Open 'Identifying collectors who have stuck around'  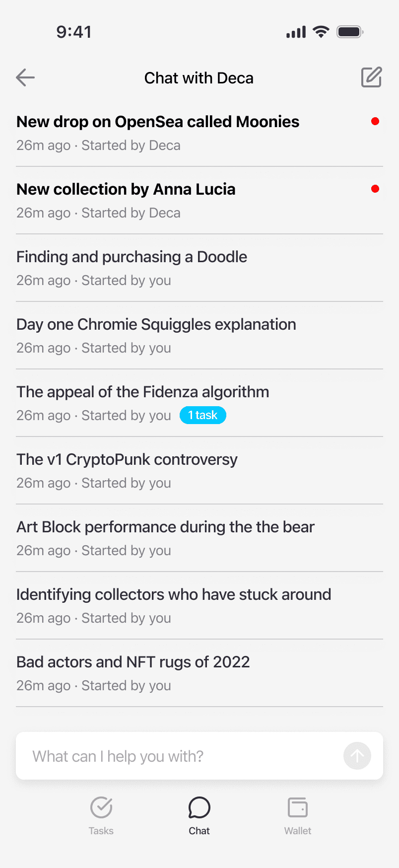click(199, 606)
